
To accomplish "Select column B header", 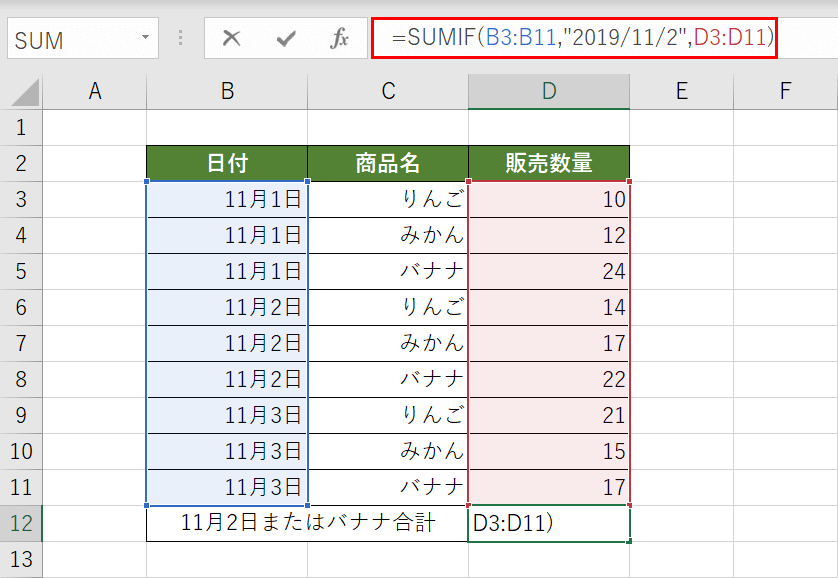I will 226,91.
